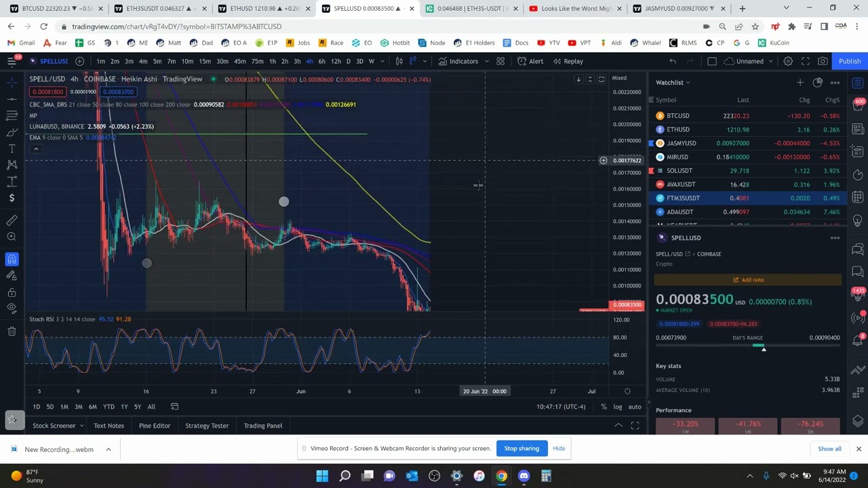Toggle log scale on price axis
The width and height of the screenshot is (868, 488).
click(x=618, y=407)
